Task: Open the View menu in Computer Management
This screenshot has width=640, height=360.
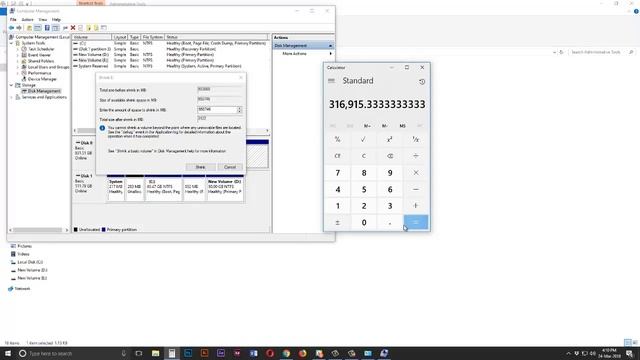Action: [42, 20]
